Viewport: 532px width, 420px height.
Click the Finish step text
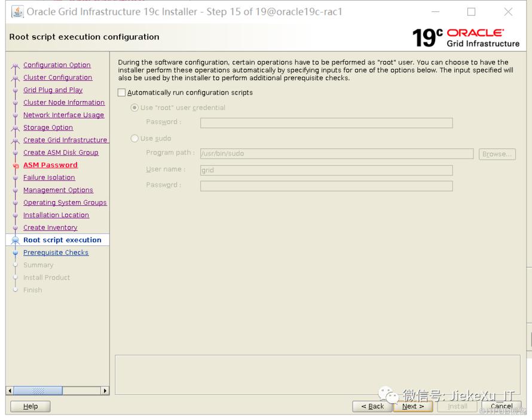click(x=32, y=290)
